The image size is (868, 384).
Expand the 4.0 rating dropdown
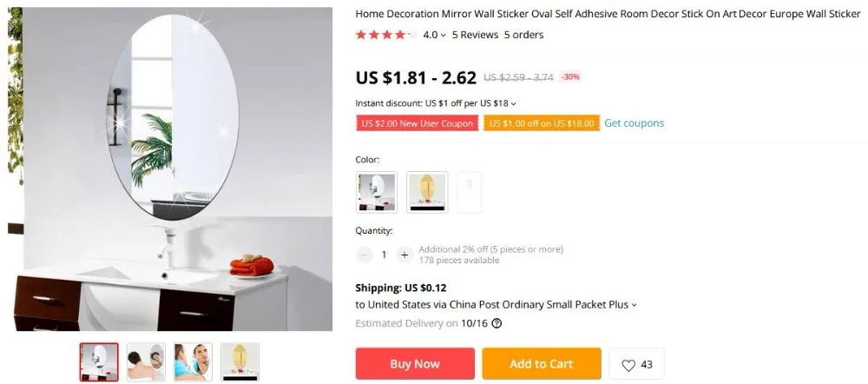click(x=435, y=35)
